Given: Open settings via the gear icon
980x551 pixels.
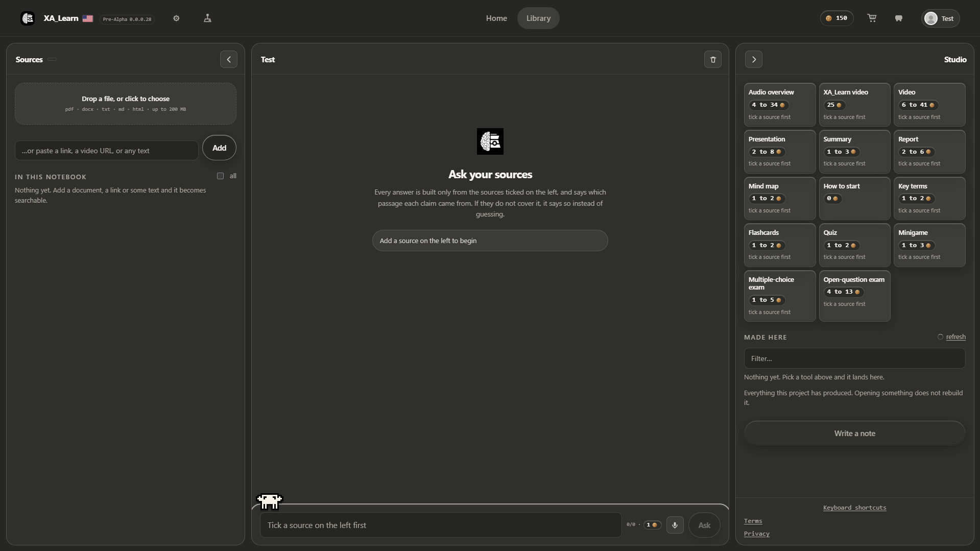Looking at the screenshot, I should point(176,18).
